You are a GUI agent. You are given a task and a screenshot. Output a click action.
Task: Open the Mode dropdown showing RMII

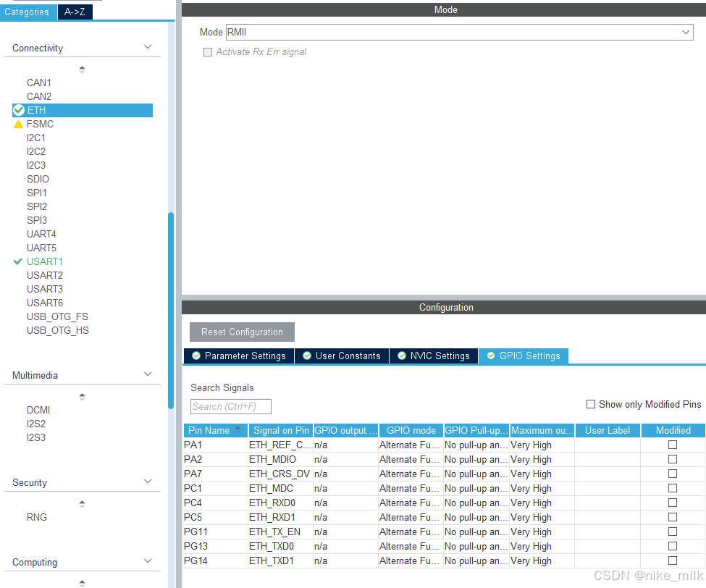point(685,32)
